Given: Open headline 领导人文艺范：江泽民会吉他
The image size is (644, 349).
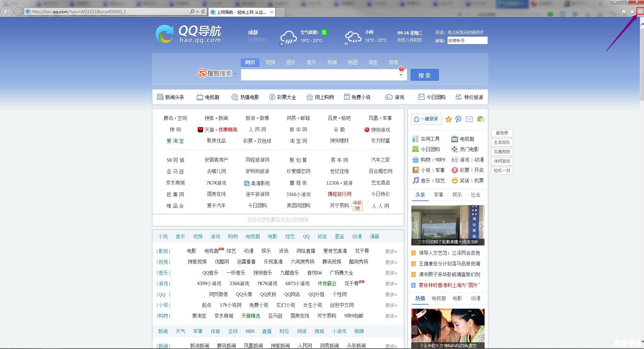Looking at the screenshot, I should (x=449, y=253).
